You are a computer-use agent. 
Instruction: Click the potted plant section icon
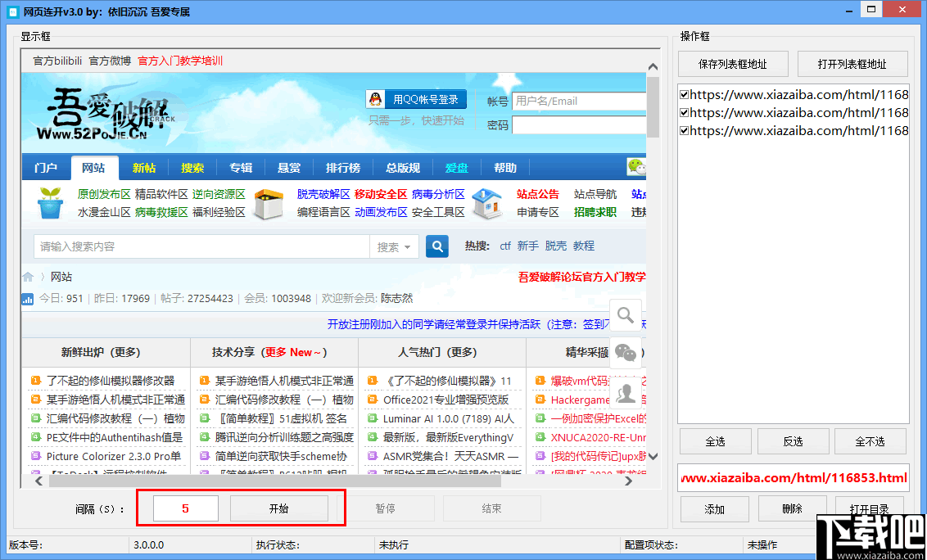tap(50, 203)
